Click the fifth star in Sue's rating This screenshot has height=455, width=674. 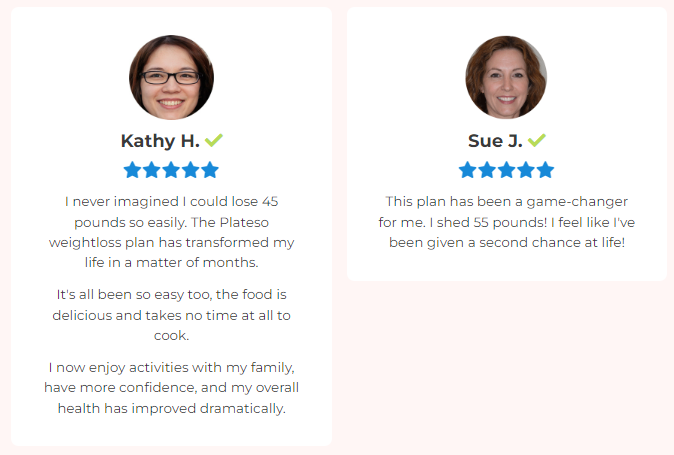pyautogui.click(x=545, y=170)
